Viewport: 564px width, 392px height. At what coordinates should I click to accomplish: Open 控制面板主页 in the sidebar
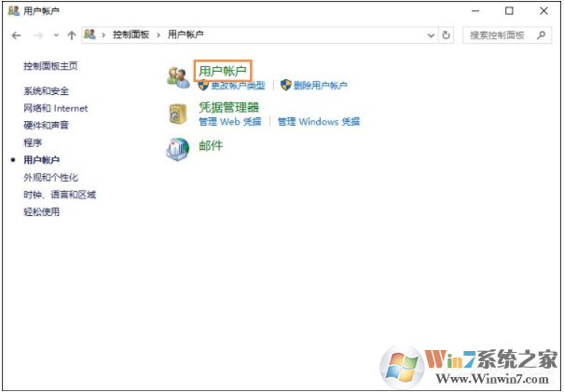[50, 66]
